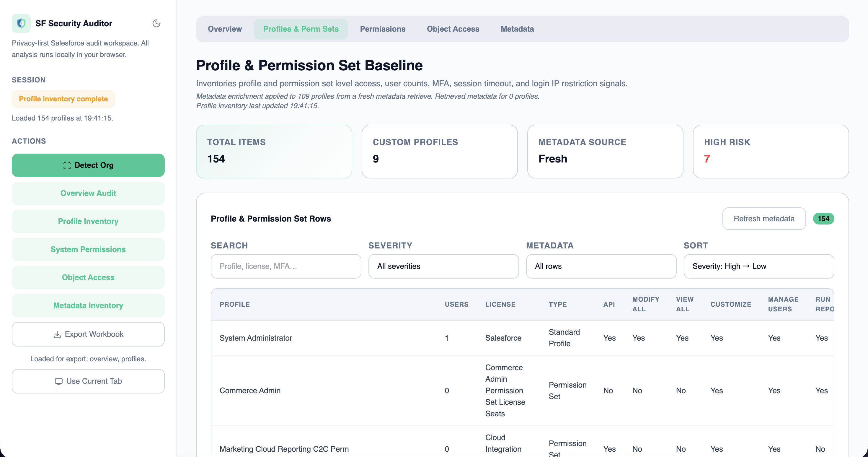Image resolution: width=868 pixels, height=457 pixels.
Task: Click System Administrator users count 1
Action: (446, 338)
